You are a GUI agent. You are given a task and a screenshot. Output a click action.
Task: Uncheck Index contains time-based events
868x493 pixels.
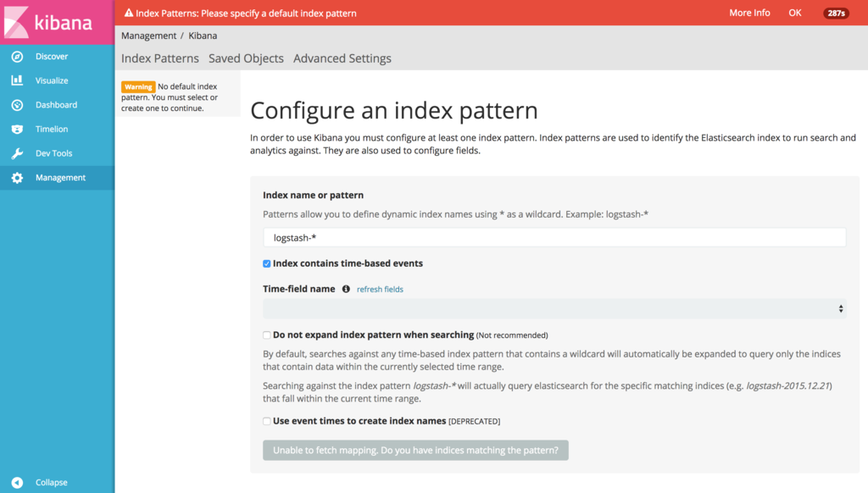click(x=267, y=264)
